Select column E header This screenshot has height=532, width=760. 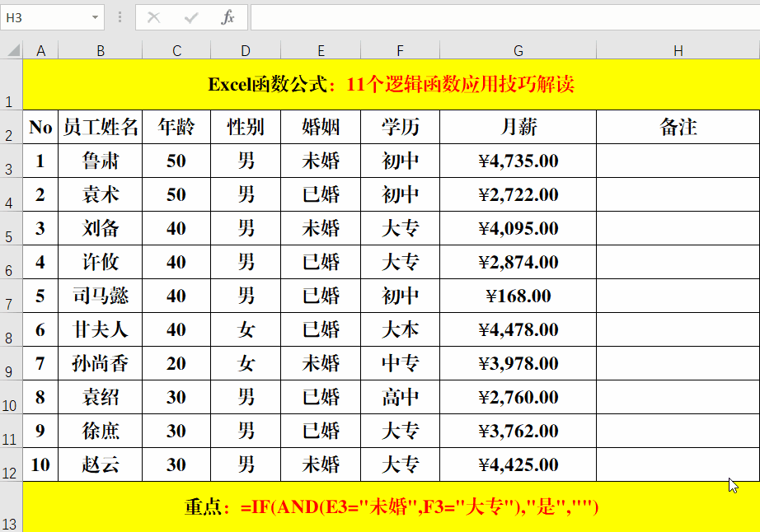[321, 50]
